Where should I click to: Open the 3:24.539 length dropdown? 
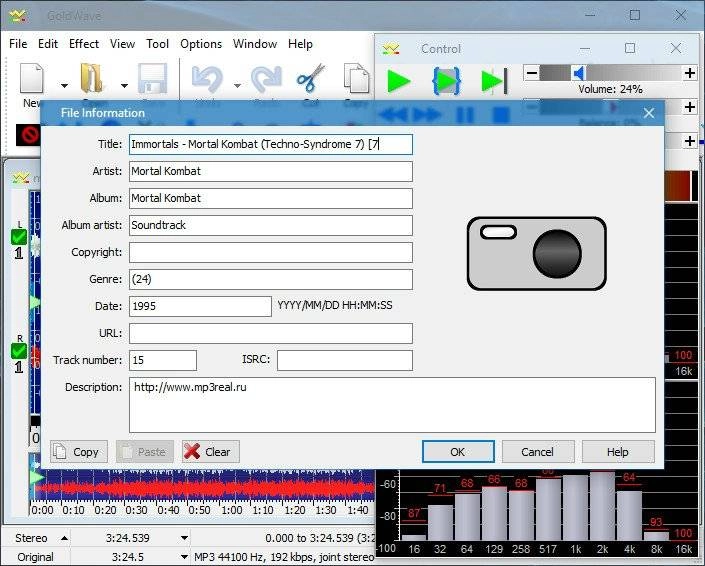pyautogui.click(x=184, y=538)
